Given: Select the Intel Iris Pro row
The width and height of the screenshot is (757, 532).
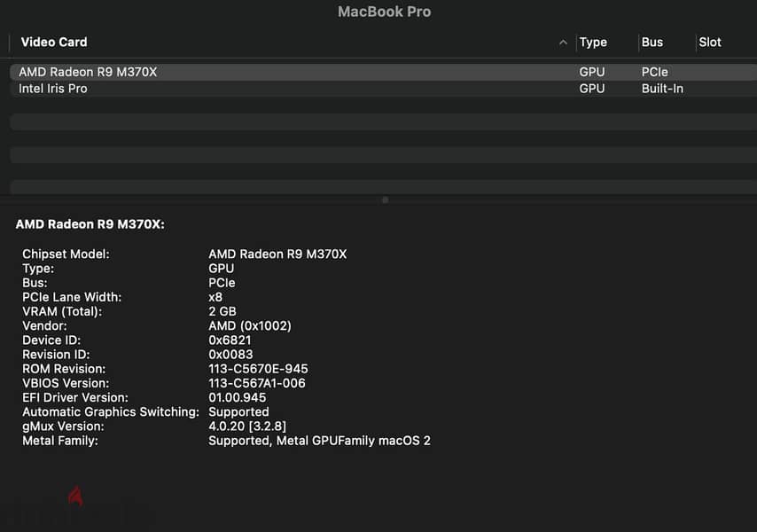Looking at the screenshot, I should [x=383, y=89].
